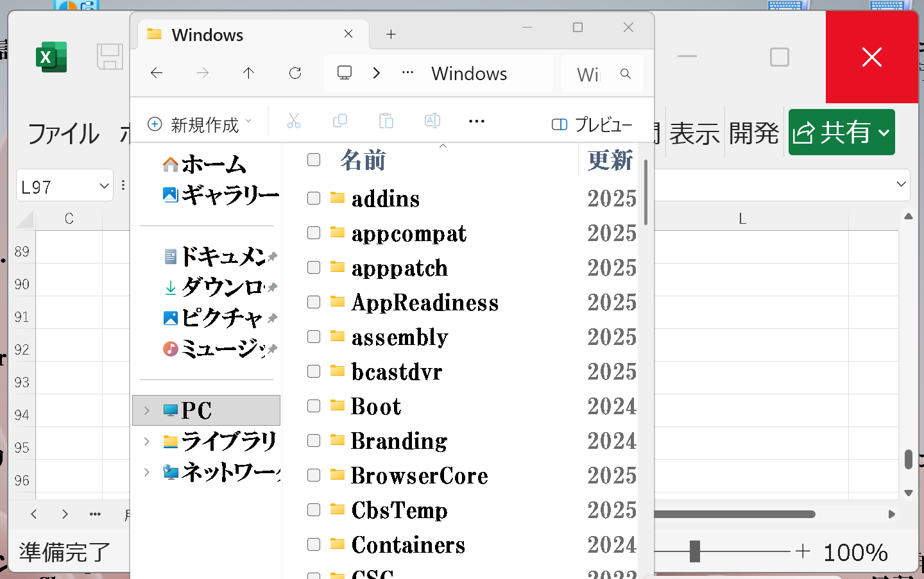Sort by the Date modified column header
Viewport: 924px width, 579px height.
coord(610,160)
